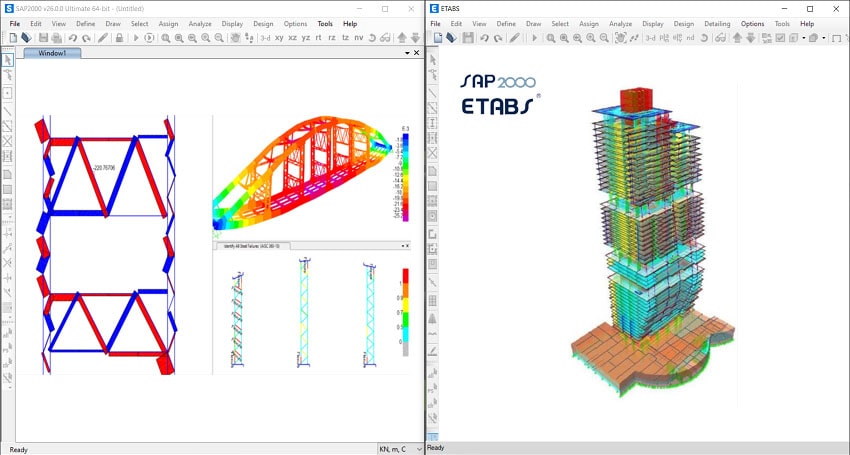Close the Identify All Steel Failures panel

(x=408, y=246)
